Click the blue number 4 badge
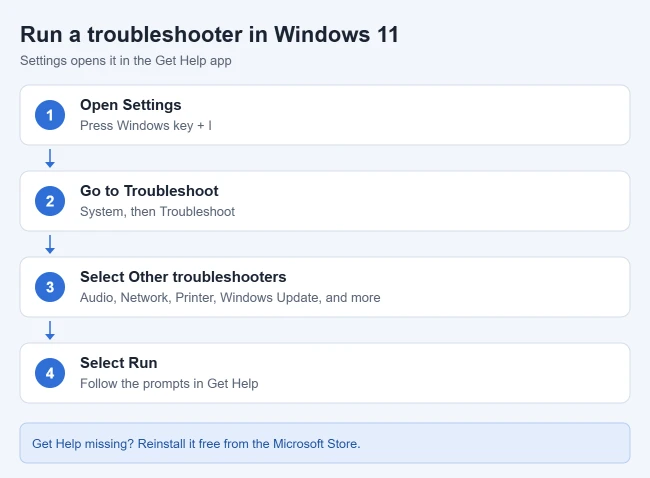 50,373
